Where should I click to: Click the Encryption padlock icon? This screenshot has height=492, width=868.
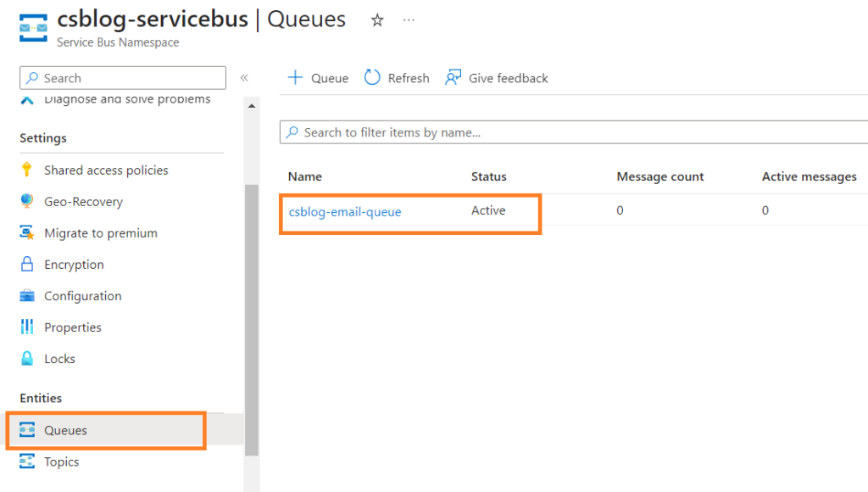click(27, 264)
